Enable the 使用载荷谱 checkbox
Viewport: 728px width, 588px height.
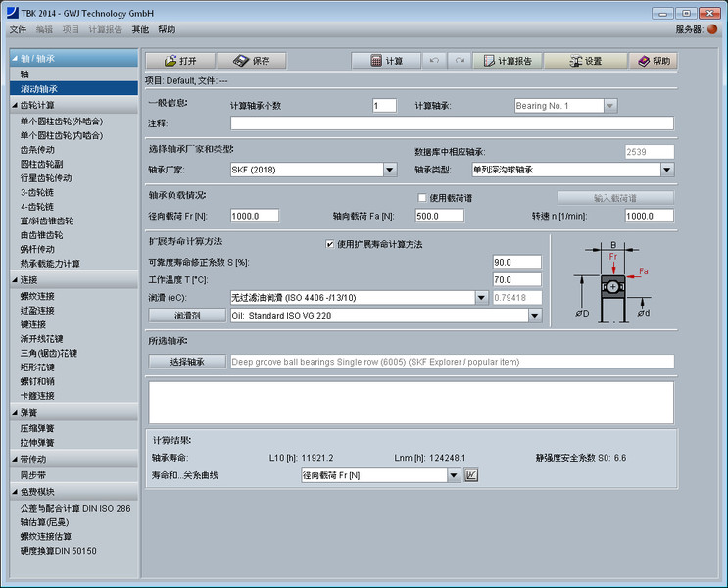tap(423, 197)
